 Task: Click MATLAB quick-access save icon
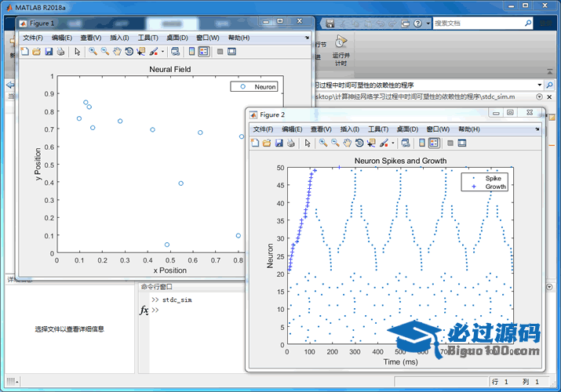pyautogui.click(x=330, y=24)
